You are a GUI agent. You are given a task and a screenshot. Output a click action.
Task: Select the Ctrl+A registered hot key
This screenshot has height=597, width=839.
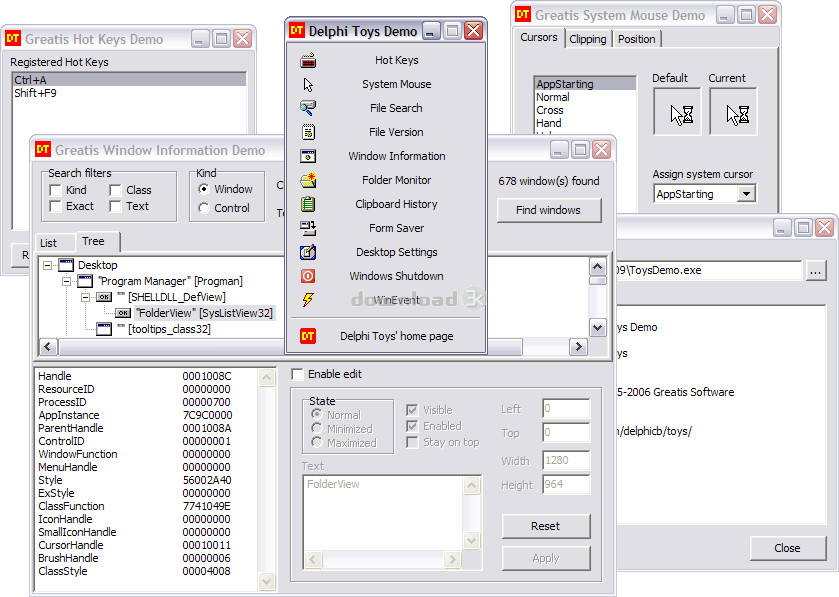pos(128,80)
